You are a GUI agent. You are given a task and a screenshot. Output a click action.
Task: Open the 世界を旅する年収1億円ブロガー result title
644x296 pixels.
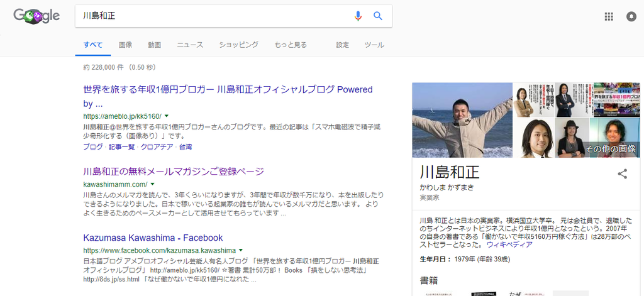click(x=228, y=96)
